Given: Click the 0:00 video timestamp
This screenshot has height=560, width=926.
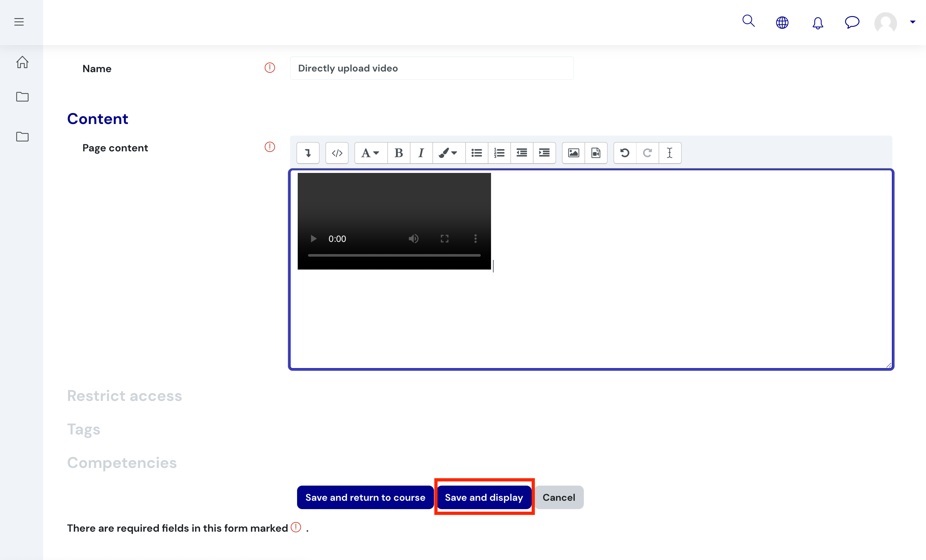Looking at the screenshot, I should click(337, 239).
